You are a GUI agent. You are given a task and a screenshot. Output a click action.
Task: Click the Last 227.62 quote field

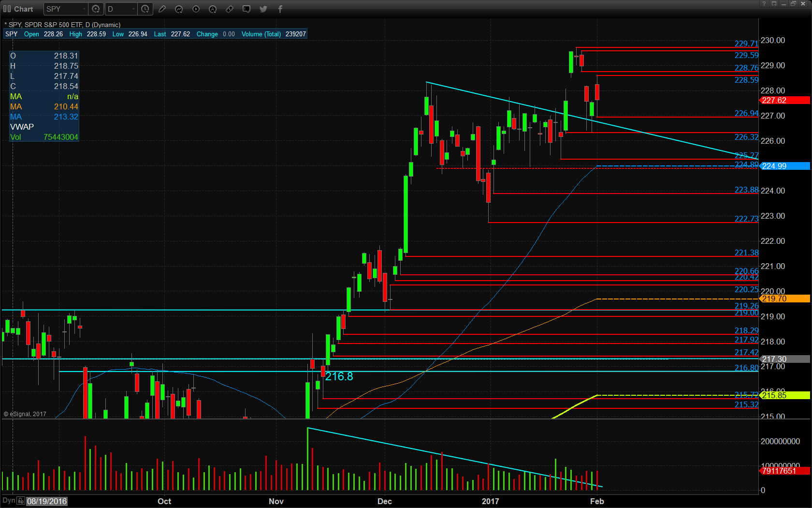[172, 34]
